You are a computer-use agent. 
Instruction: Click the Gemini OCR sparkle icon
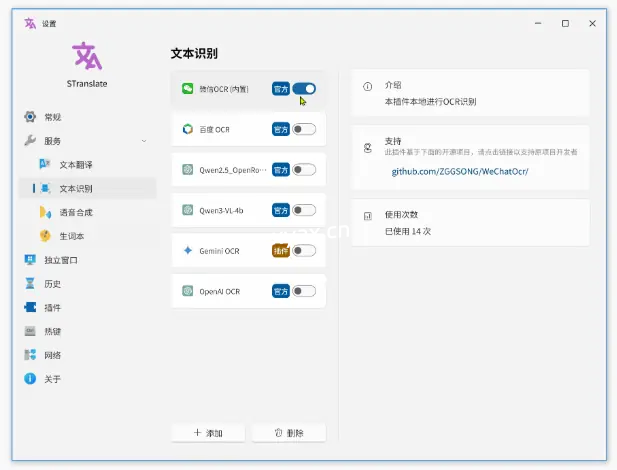(x=187, y=251)
